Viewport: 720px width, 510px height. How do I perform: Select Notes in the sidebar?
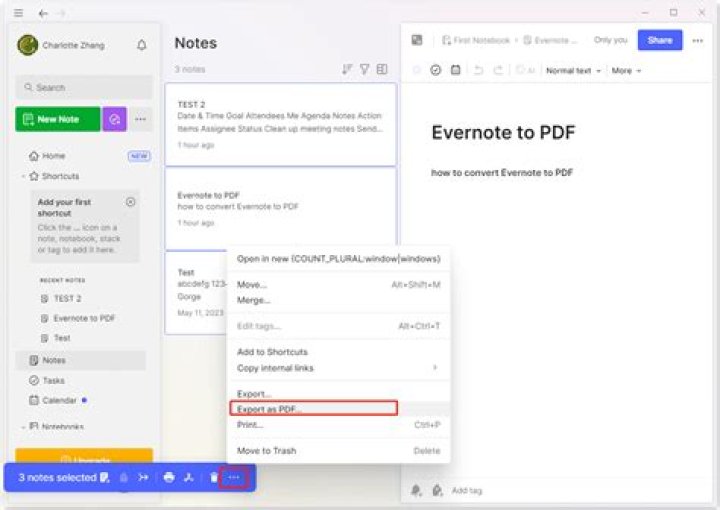pyautogui.click(x=81, y=360)
